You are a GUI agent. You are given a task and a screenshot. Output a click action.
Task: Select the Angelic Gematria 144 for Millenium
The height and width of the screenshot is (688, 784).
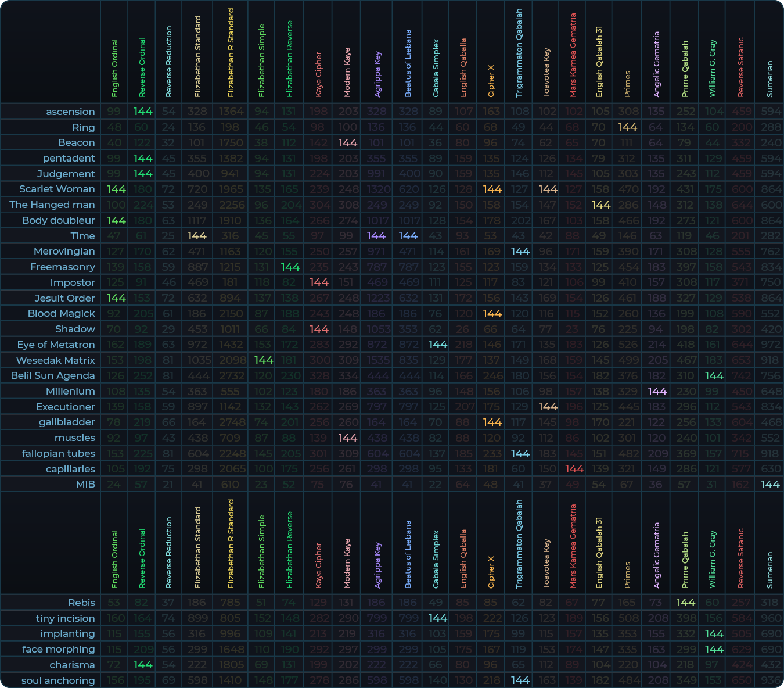coord(657,391)
